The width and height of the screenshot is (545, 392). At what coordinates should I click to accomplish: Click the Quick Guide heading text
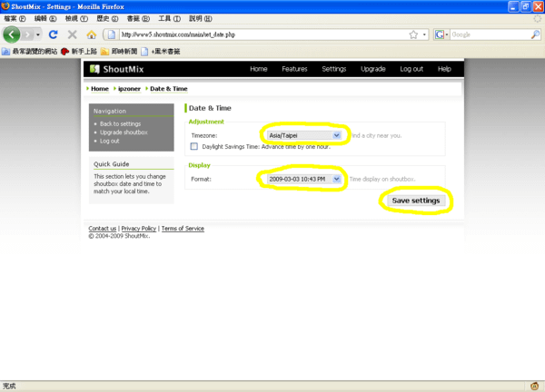pyautogui.click(x=111, y=164)
